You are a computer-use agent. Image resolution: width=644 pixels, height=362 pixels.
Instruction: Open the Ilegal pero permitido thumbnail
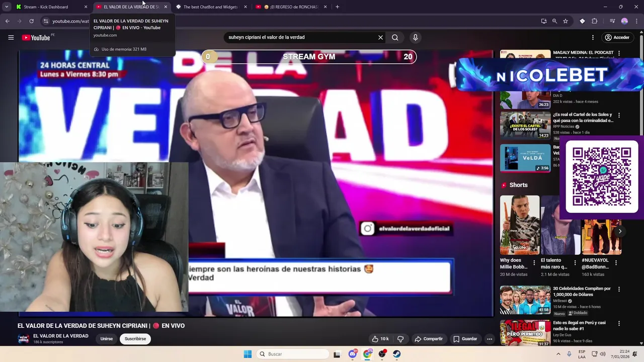[x=525, y=333]
